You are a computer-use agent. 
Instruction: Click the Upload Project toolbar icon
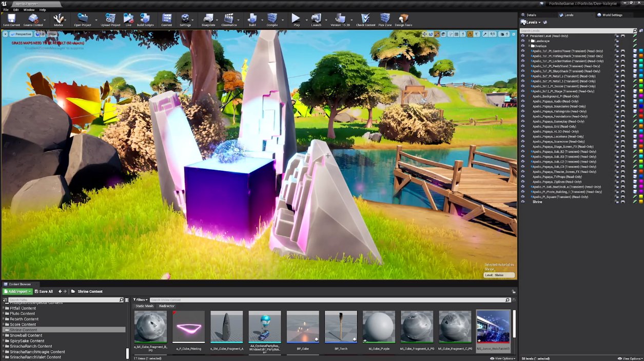pyautogui.click(x=110, y=20)
